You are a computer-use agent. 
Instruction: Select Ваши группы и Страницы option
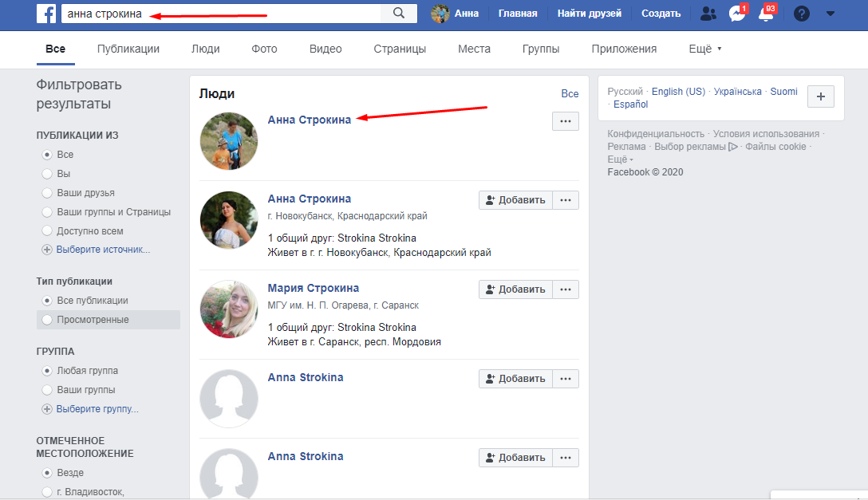coord(47,212)
